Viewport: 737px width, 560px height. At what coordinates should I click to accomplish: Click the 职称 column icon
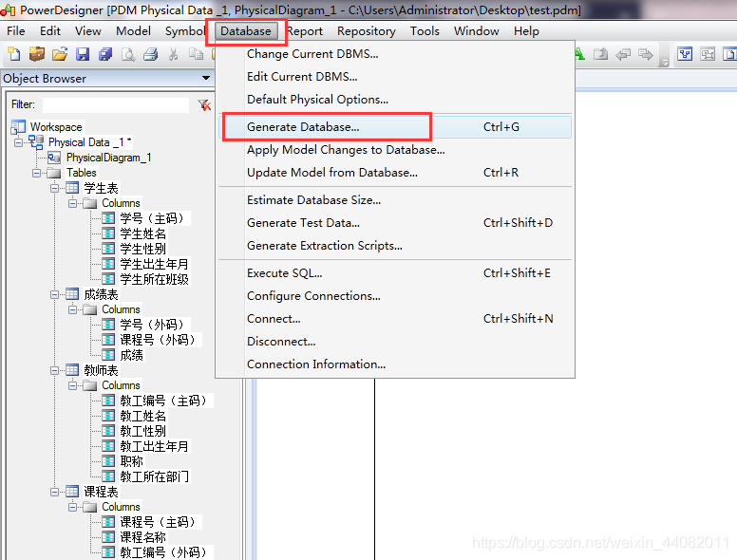coord(108,461)
